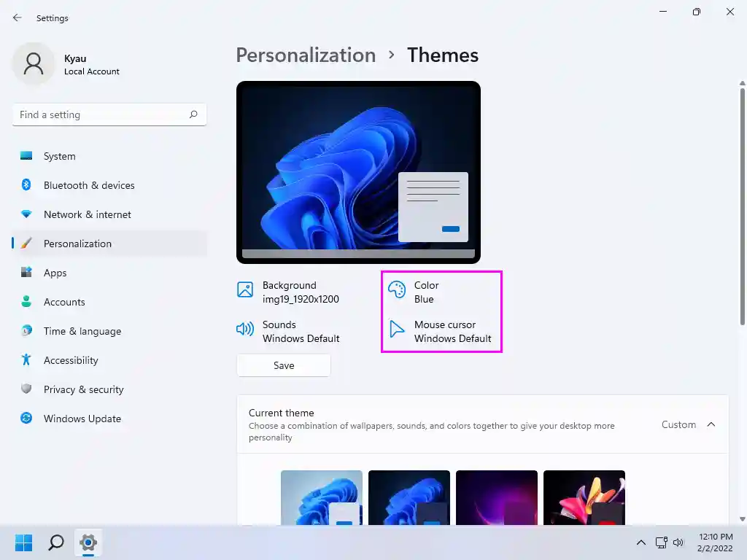
Task: Click the Custom theme label
Action: [x=678, y=424]
